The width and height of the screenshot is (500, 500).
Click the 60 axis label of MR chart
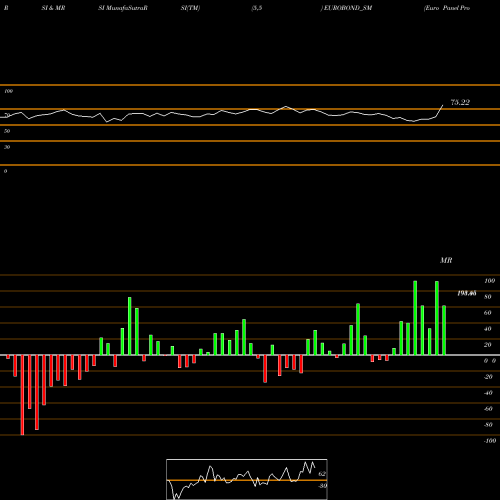(488, 313)
